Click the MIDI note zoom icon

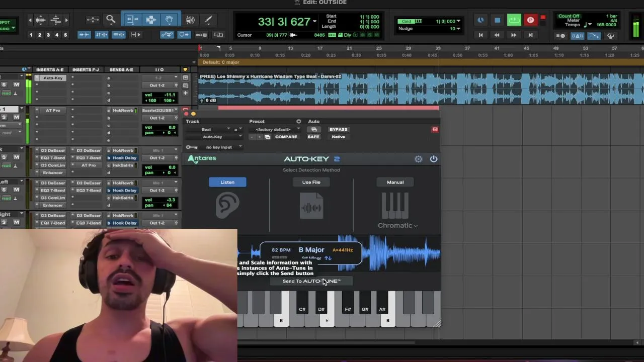tap(56, 20)
